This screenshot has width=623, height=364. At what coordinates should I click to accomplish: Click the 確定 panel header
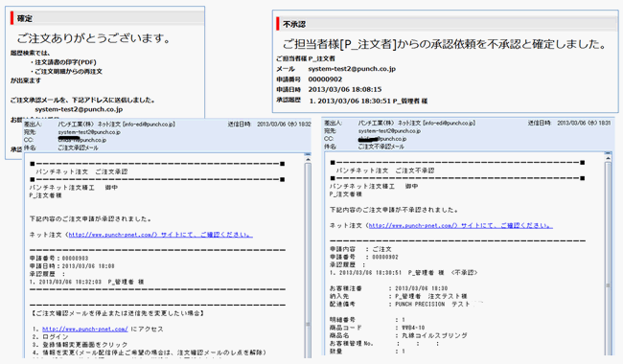coord(107,18)
